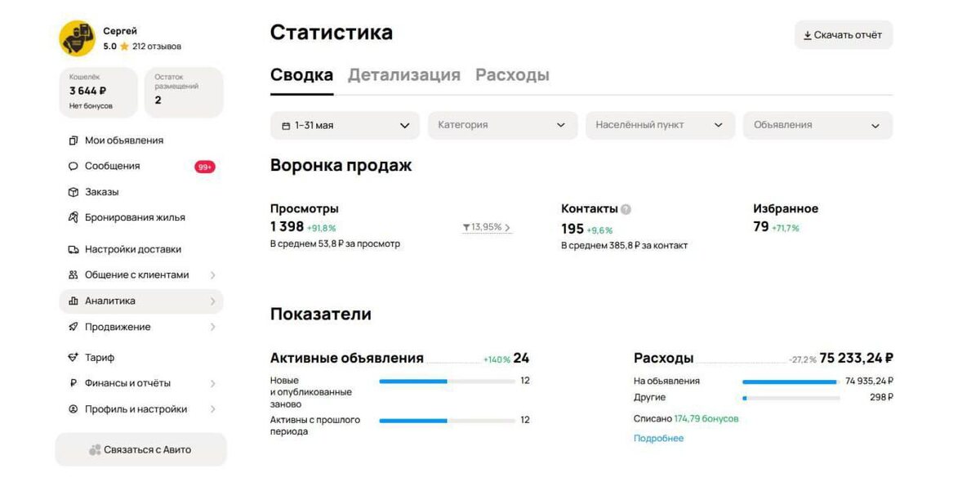Open the 1–31 мая date dropdown
The image size is (980, 482).
[345, 125]
